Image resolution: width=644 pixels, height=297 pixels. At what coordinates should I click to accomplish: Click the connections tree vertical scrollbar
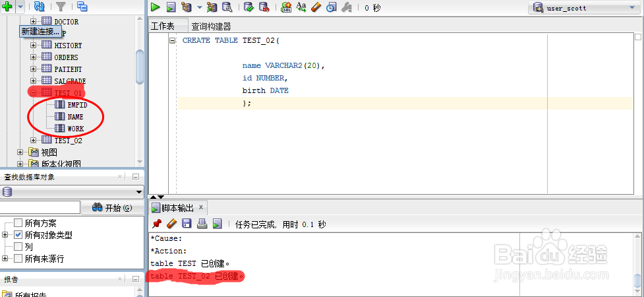click(140, 67)
